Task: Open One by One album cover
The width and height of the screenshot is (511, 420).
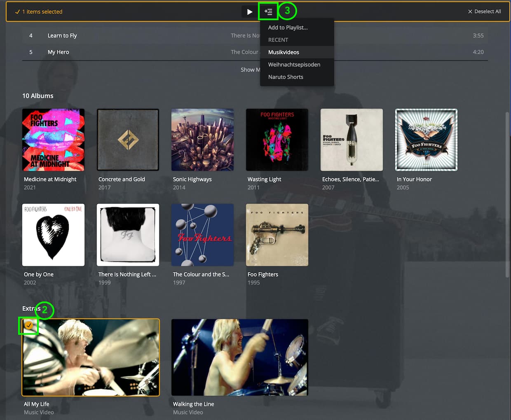Action: click(53, 235)
